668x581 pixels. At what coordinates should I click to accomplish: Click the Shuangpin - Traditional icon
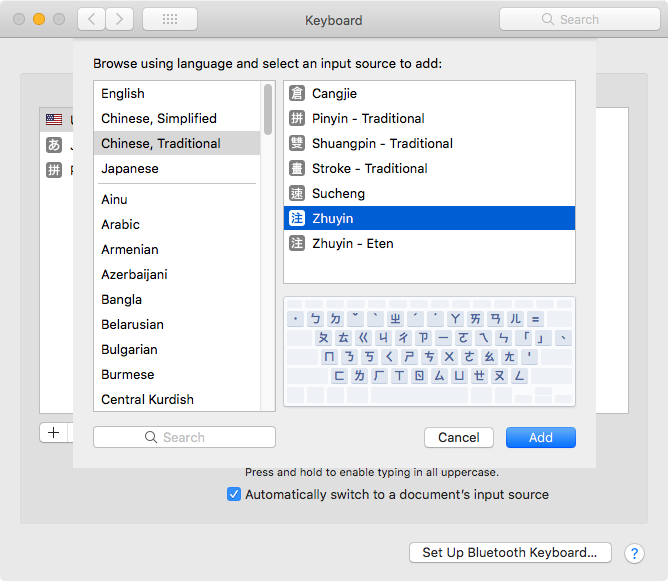pyautogui.click(x=297, y=143)
